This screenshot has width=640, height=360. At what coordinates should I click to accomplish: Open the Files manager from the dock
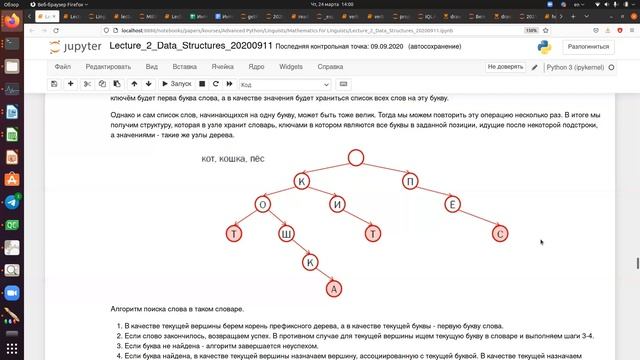point(12,66)
